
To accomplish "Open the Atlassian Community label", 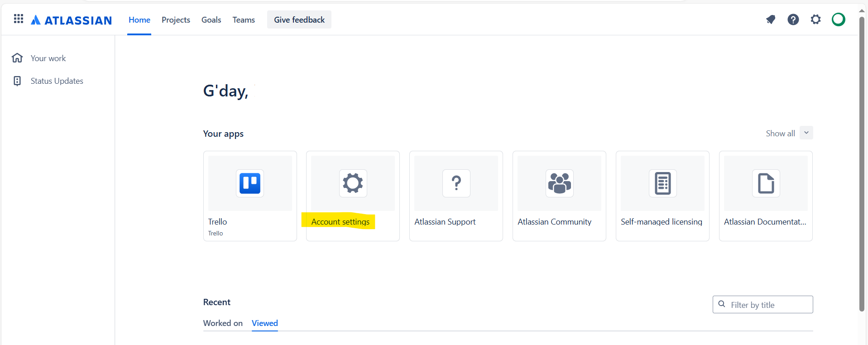I will [x=555, y=222].
